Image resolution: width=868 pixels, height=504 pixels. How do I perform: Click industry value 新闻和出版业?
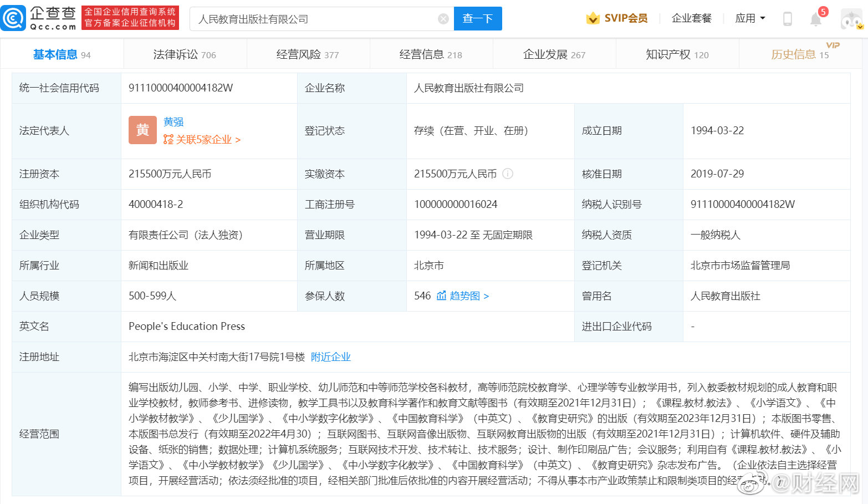coord(159,265)
